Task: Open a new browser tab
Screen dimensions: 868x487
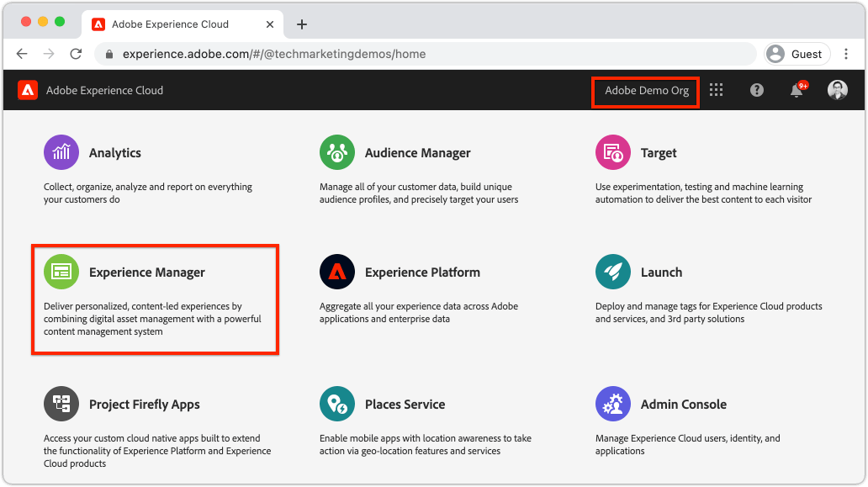Action: coord(301,24)
